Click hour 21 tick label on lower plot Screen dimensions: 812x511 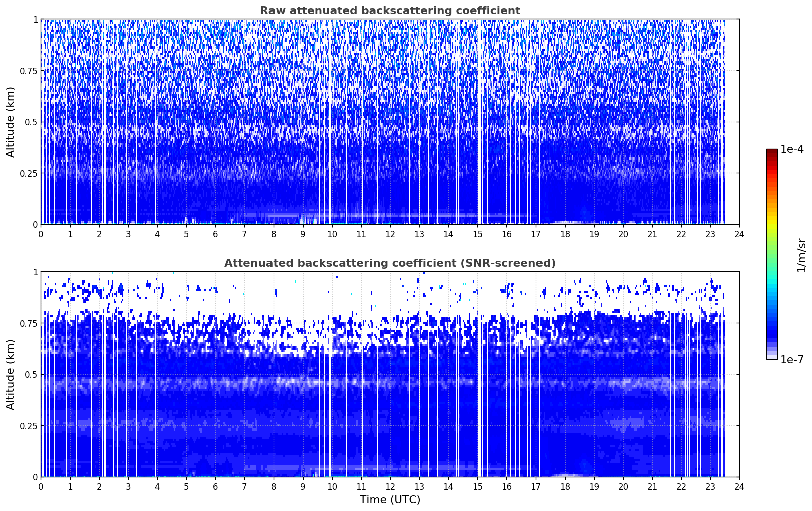[x=652, y=487]
